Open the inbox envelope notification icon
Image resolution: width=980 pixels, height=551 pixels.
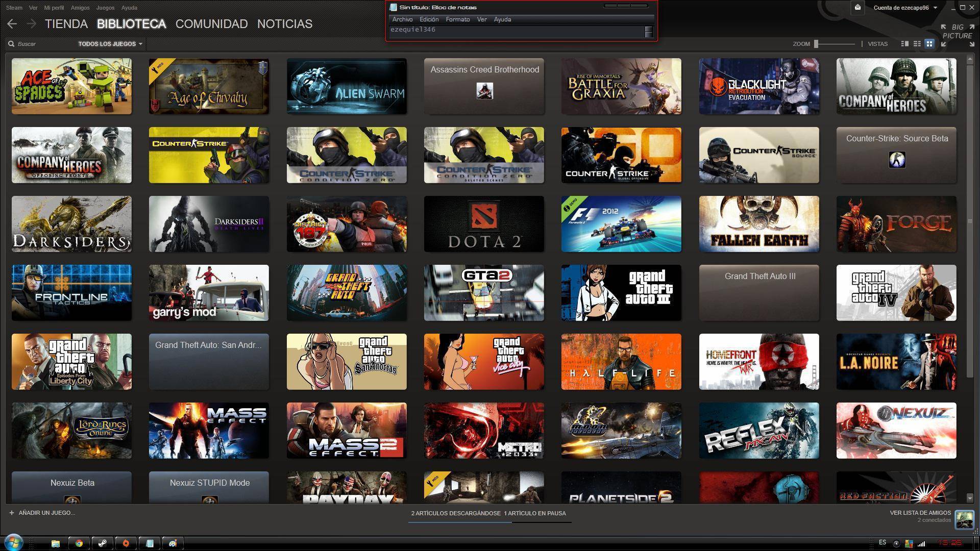[x=857, y=8]
